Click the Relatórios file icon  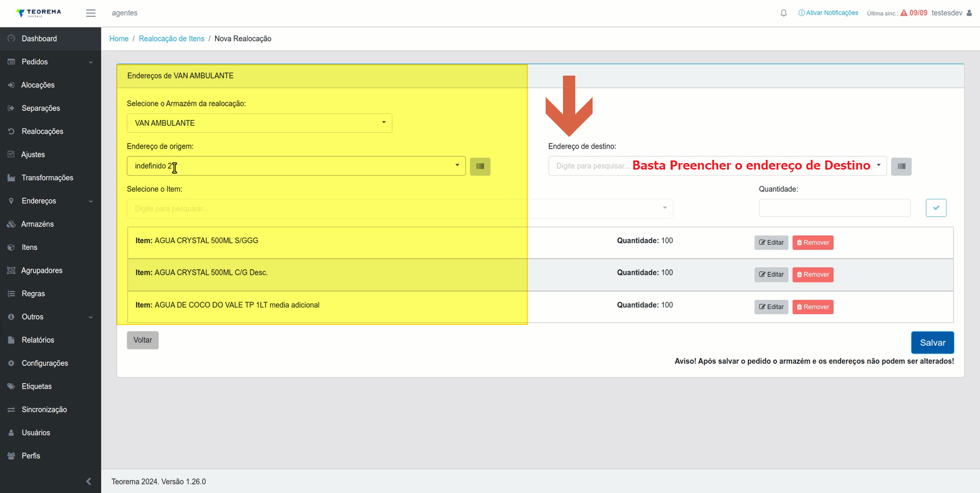11,340
